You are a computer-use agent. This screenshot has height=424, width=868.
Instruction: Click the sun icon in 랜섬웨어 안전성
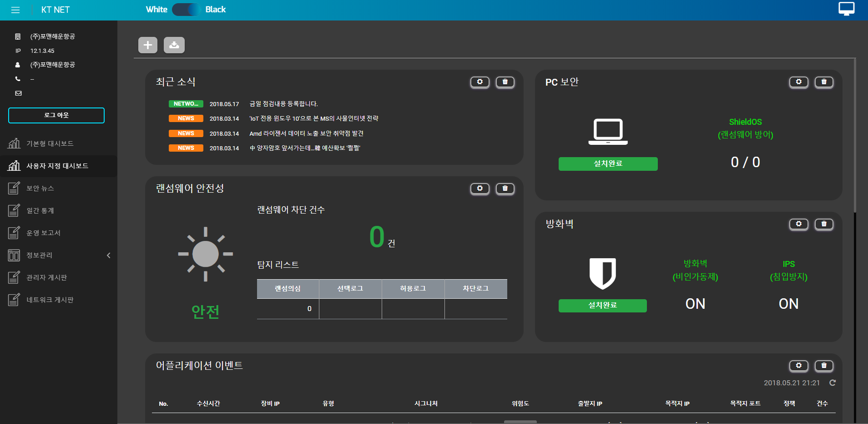pyautogui.click(x=206, y=254)
